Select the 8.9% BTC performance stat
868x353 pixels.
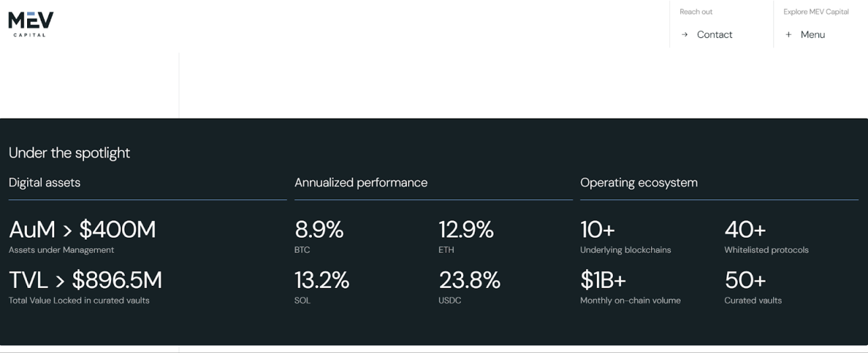point(319,230)
